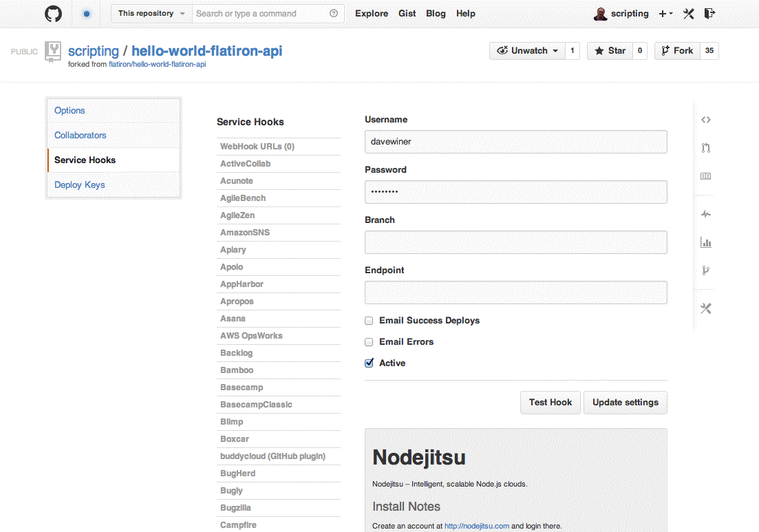Select AppHarbor service hook
759x532 pixels.
[x=279, y=284]
